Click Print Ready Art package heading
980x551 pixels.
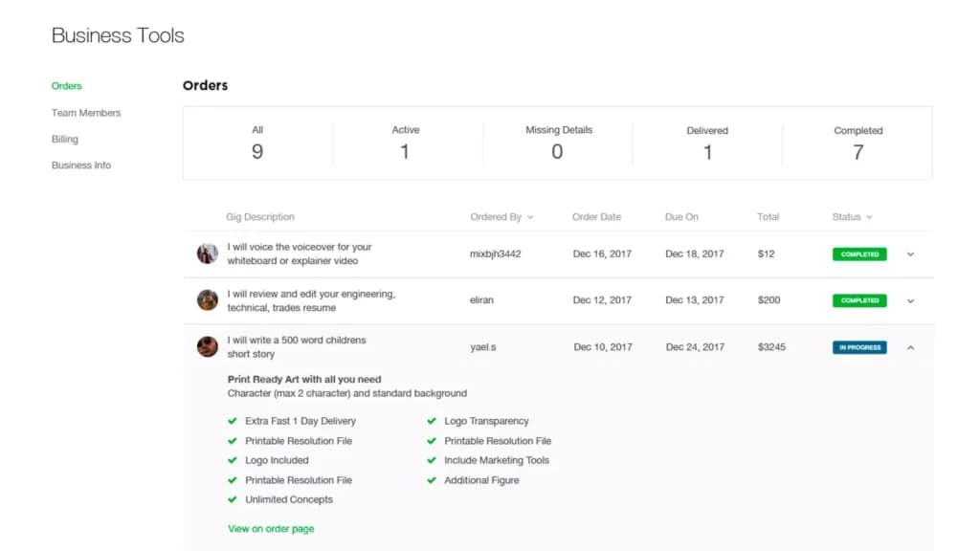pos(303,379)
